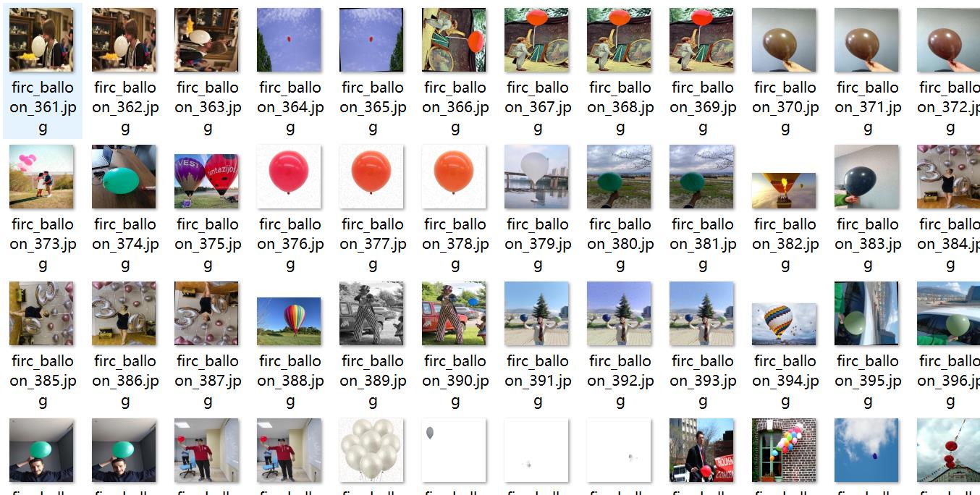
Task: Select rainbow hot air balloon firc_balloon_388.jpg
Action: pos(289,321)
